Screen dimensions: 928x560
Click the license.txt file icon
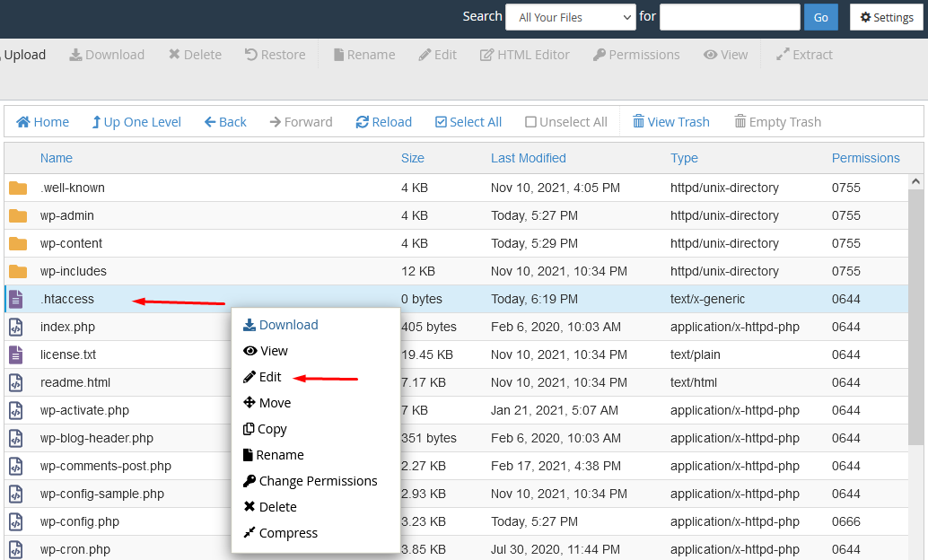pos(16,355)
